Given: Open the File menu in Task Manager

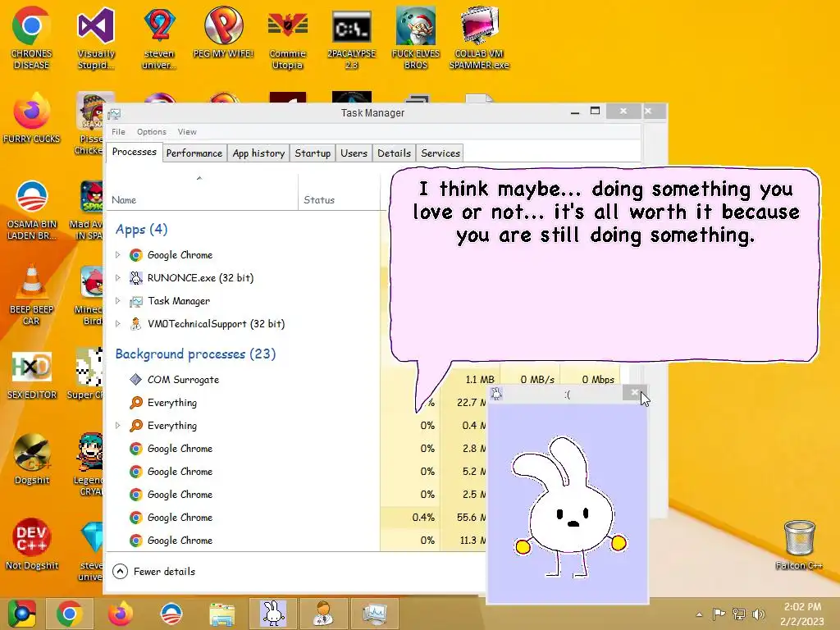Looking at the screenshot, I should (118, 132).
